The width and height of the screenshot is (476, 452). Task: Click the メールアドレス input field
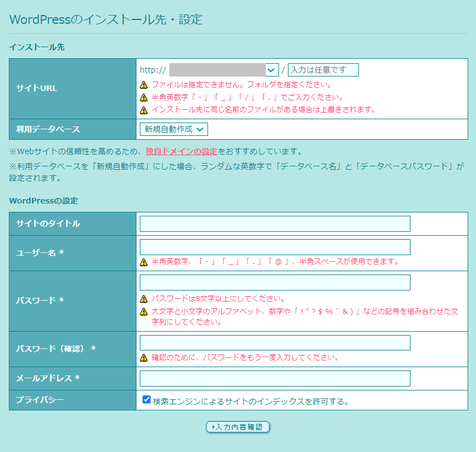coord(275,378)
